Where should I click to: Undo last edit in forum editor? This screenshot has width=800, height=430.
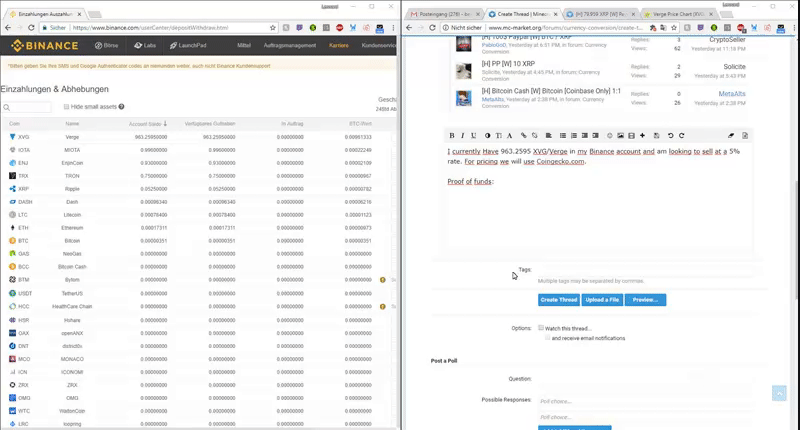click(670, 136)
